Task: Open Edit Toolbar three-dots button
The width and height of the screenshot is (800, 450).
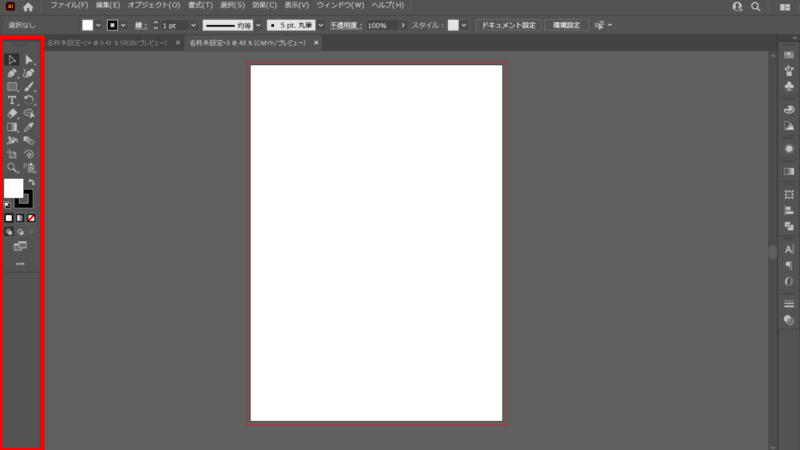Action: point(20,264)
